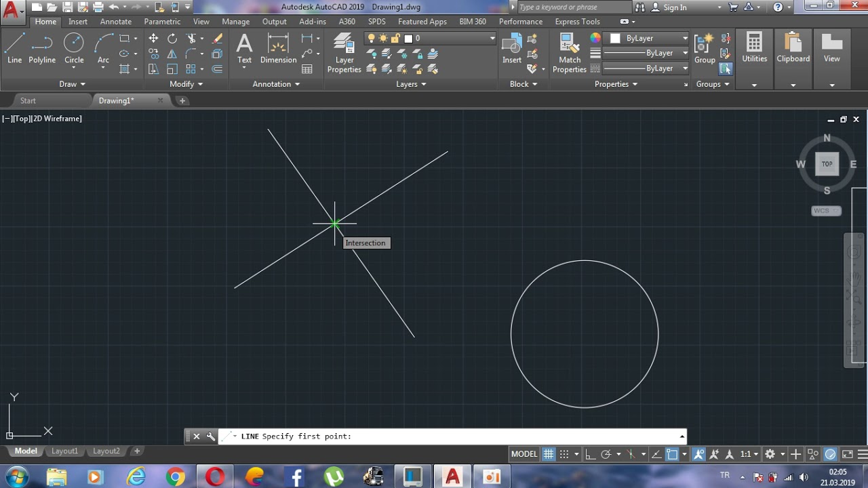Click the Rotate tool icon
Image resolution: width=868 pixels, height=488 pixels.
click(172, 39)
